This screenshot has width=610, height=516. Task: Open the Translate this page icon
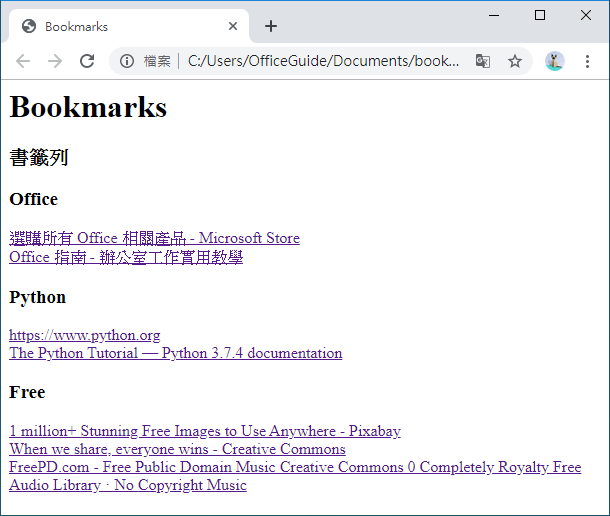tap(483, 61)
